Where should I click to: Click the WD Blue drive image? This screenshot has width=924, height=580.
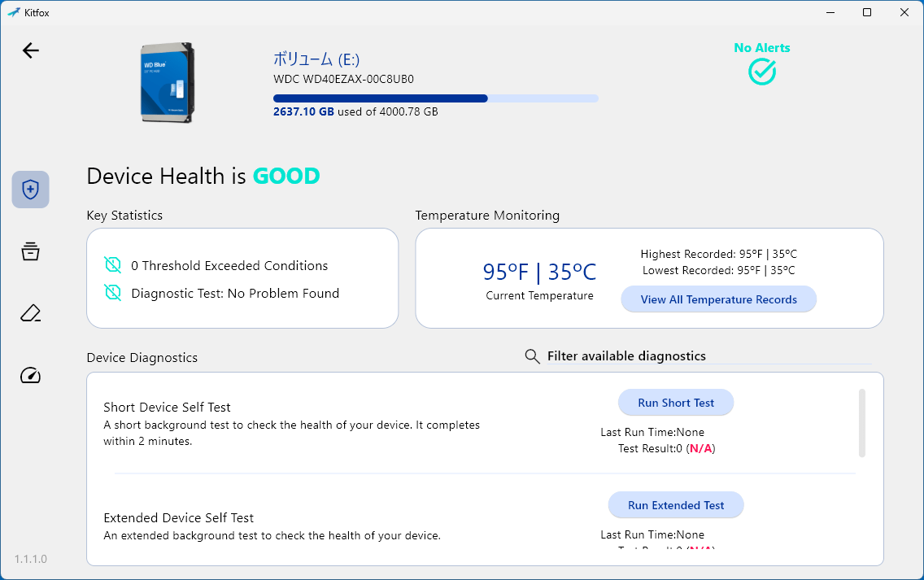(168, 82)
